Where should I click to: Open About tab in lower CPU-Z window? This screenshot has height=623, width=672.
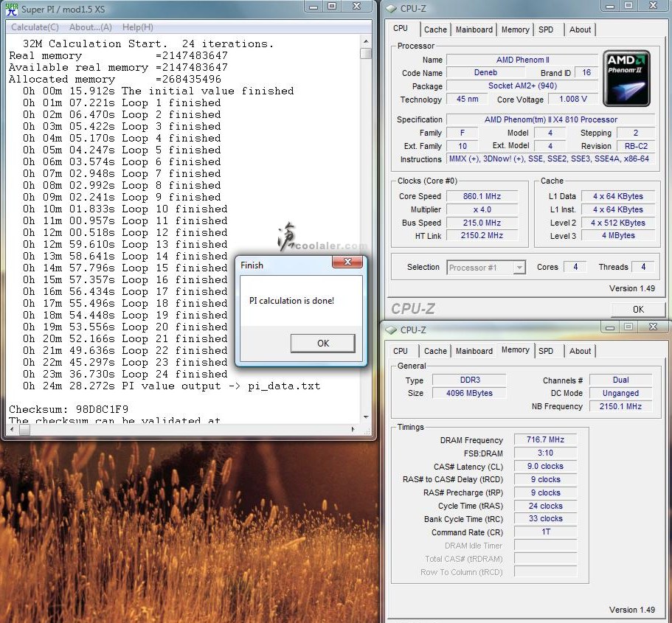[x=580, y=351]
